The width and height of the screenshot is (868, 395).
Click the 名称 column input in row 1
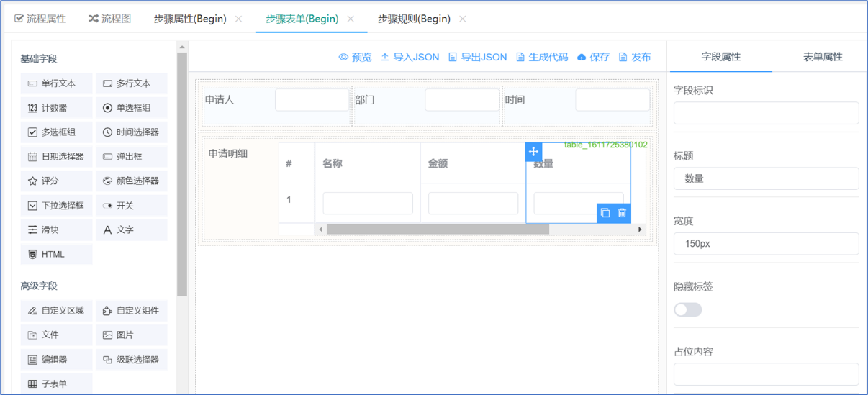tap(368, 203)
